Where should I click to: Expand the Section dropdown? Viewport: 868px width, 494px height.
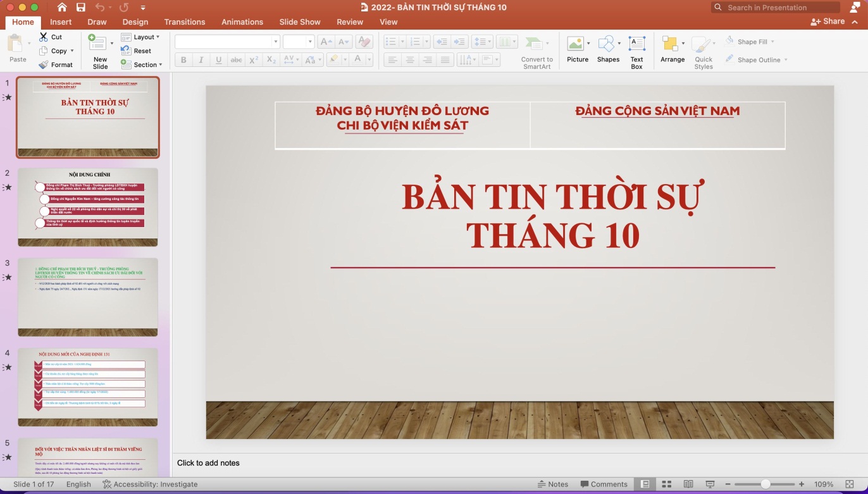(142, 65)
